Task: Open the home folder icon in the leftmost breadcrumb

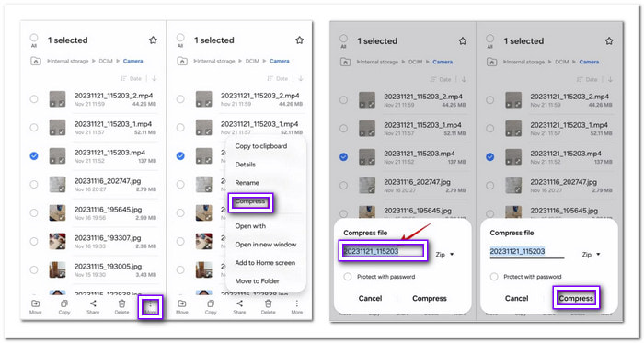Action: 36,61
